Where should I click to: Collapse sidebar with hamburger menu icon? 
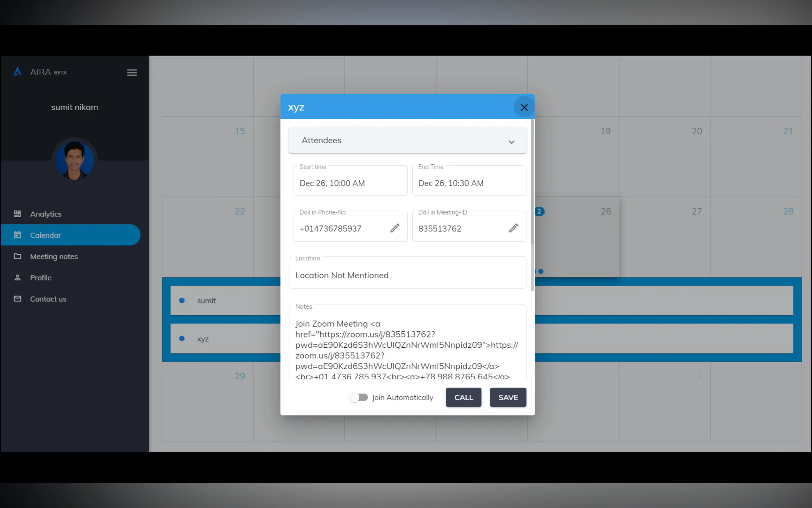(132, 73)
